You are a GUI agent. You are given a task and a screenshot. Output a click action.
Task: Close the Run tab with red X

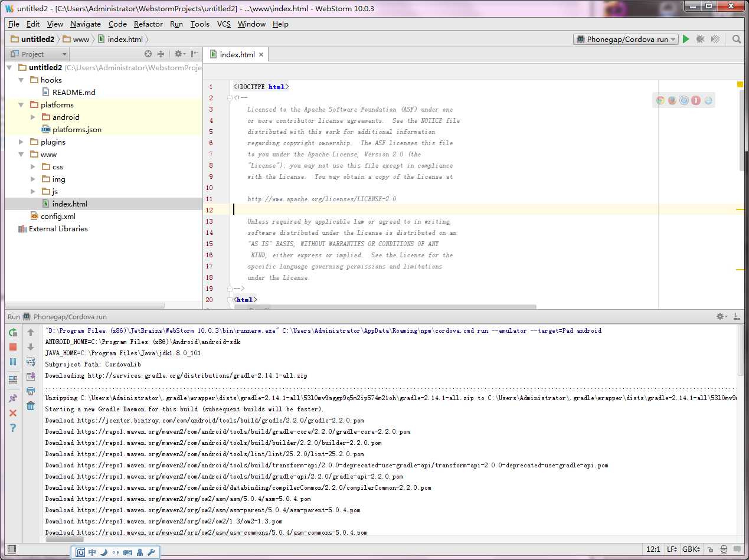(x=13, y=413)
